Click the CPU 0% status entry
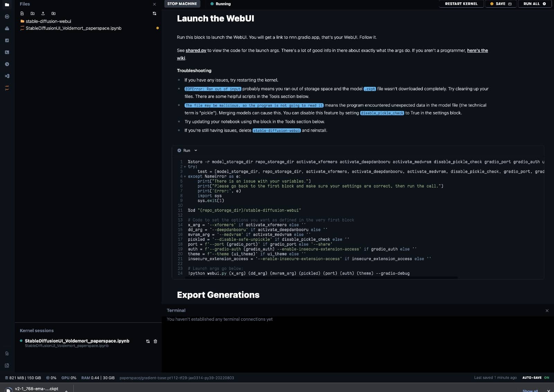554x392 pixels. [51, 378]
